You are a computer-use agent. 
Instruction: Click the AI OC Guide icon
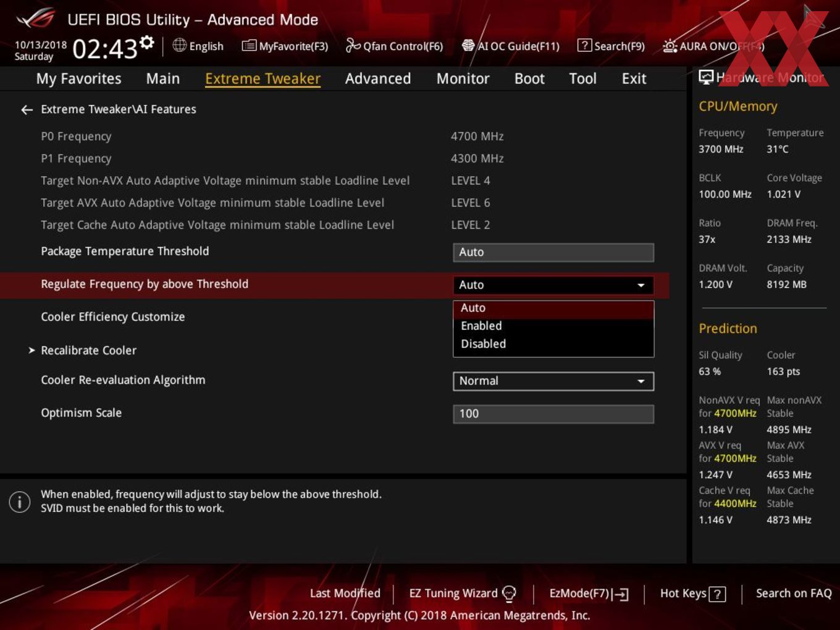tap(468, 45)
